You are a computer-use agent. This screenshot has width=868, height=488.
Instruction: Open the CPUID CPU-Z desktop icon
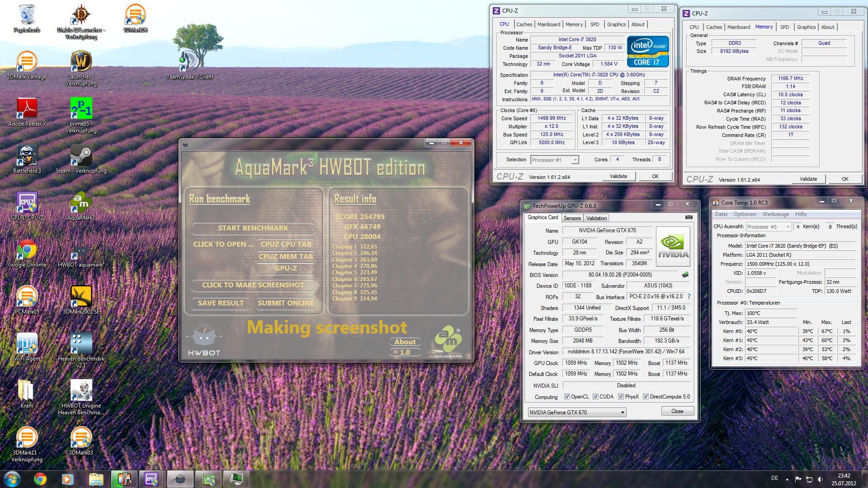coord(27,206)
